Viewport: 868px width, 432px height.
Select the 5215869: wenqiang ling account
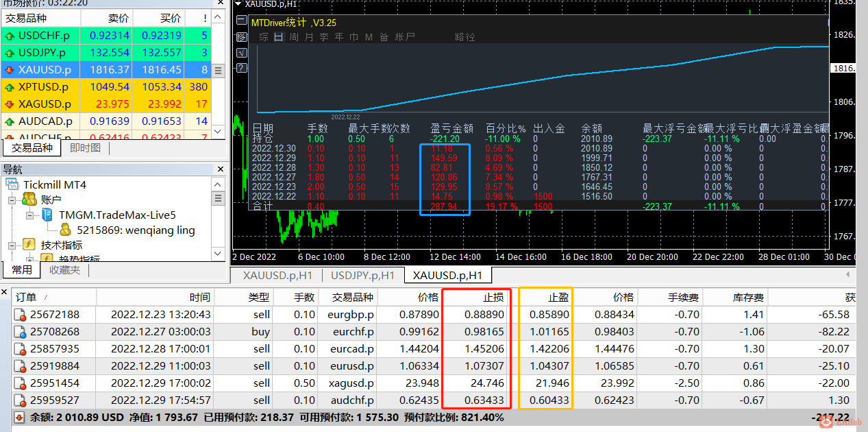point(136,230)
